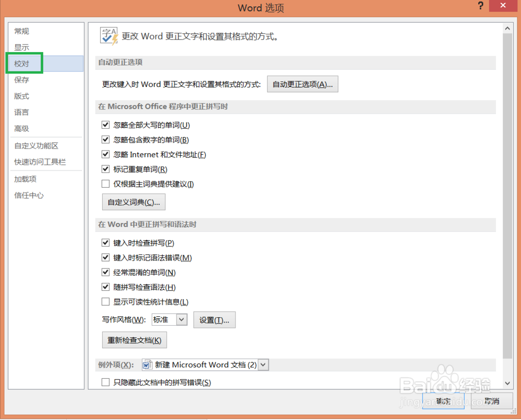The width and height of the screenshot is (521, 420).
Task: Open 自定义词典(C)... button
Action: click(133, 202)
